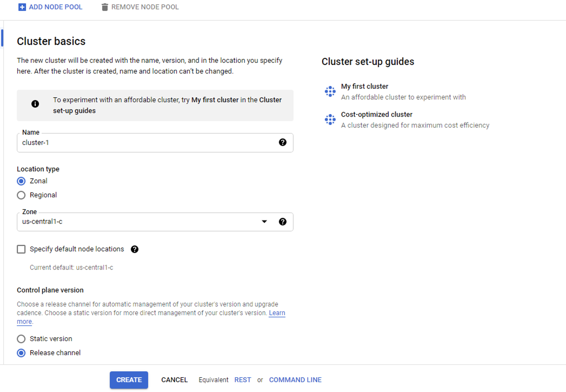Enable Specify default node locations checkbox
The height and width of the screenshot is (392, 566).
(x=21, y=249)
